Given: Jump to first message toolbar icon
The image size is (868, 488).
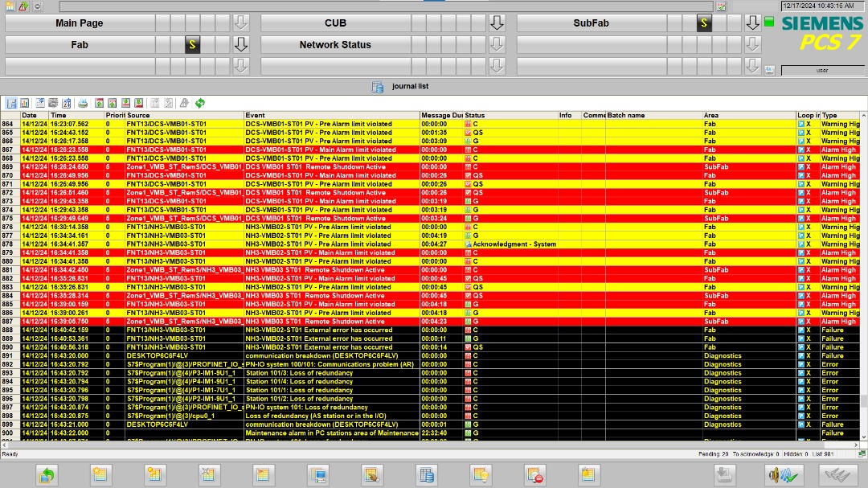Looking at the screenshot, I should [99, 103].
